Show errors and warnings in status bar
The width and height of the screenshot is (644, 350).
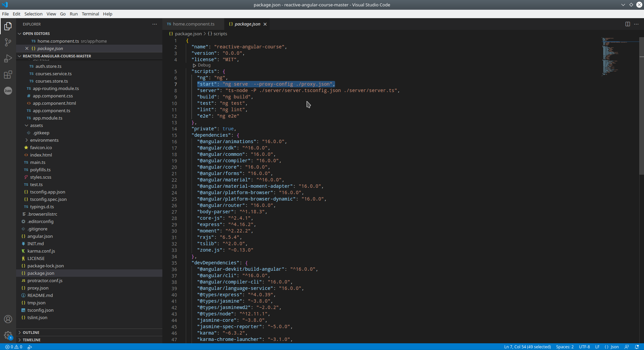(14, 347)
